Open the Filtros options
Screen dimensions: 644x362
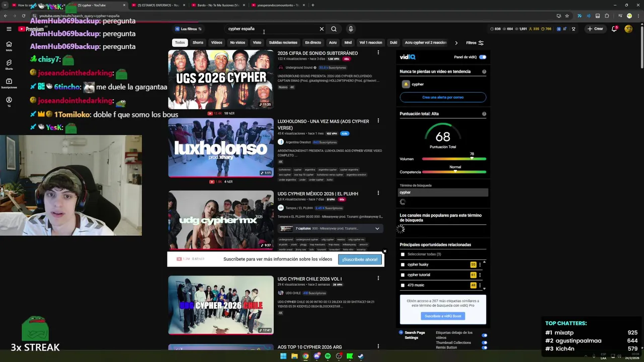(474, 43)
